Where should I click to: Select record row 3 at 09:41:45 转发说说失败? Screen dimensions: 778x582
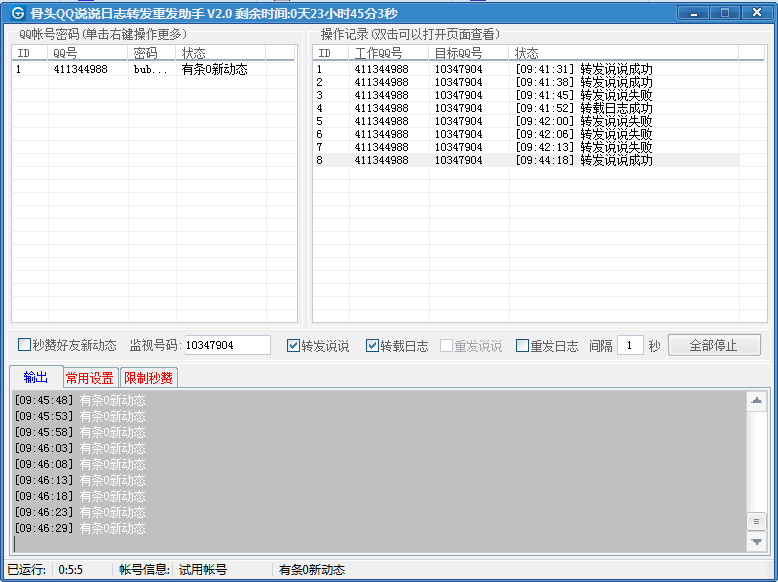(526, 95)
